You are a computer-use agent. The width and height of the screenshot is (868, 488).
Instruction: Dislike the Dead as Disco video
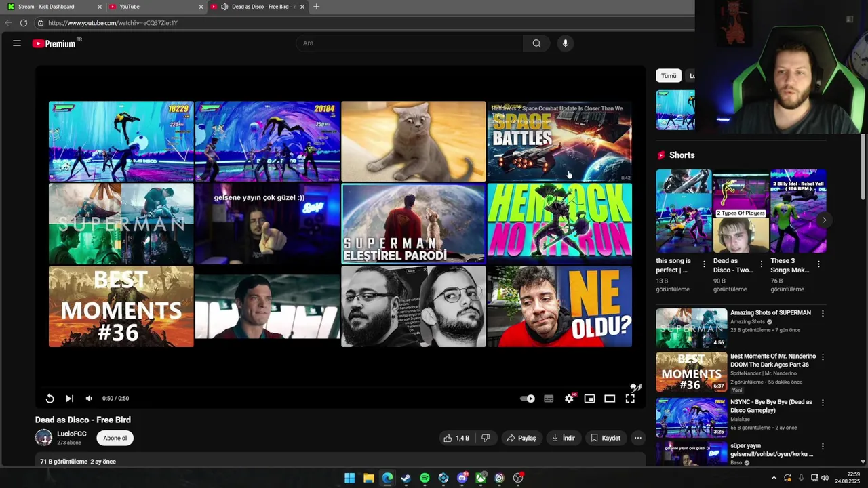pyautogui.click(x=486, y=438)
